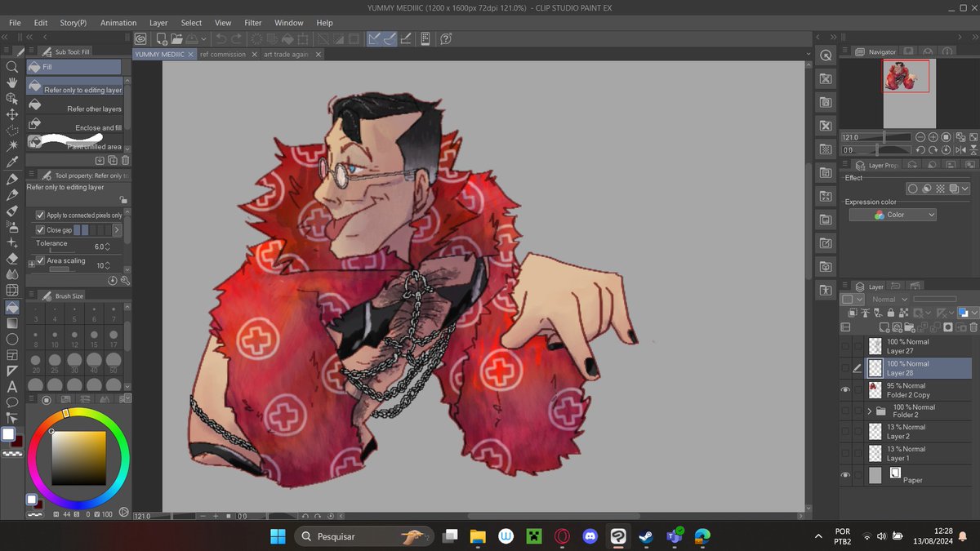
Task: Show Layer 28 visibility
Action: [x=845, y=368]
